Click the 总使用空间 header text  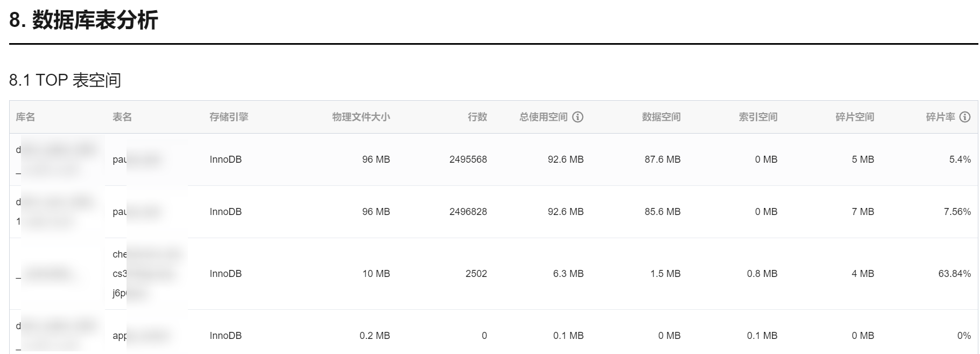click(x=543, y=117)
